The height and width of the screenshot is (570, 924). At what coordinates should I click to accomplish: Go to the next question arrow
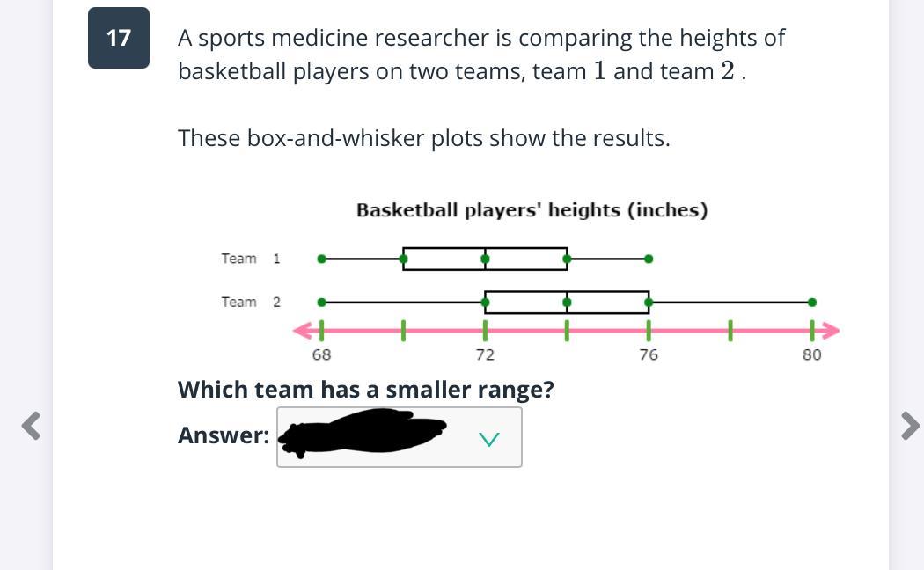tap(910, 426)
